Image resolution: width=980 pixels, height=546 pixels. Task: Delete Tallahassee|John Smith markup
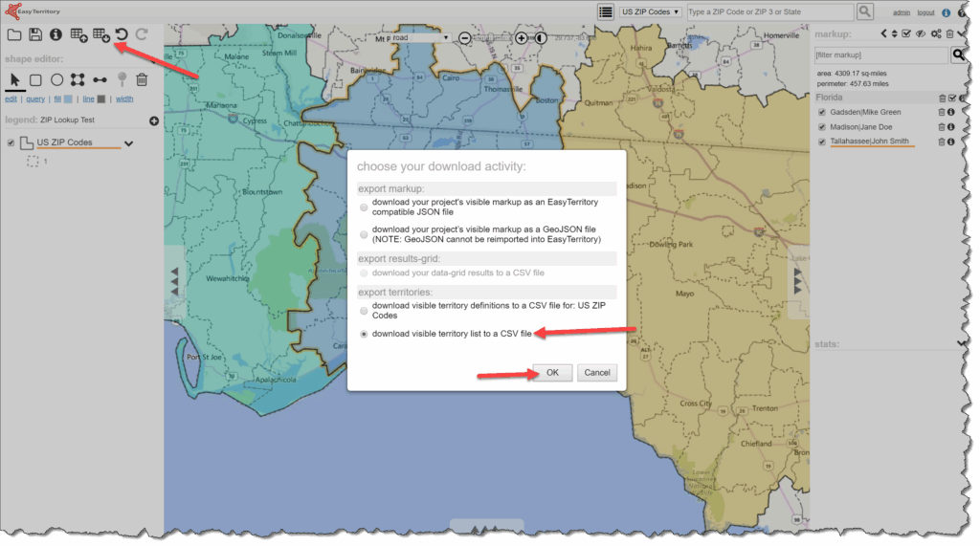[x=942, y=142]
